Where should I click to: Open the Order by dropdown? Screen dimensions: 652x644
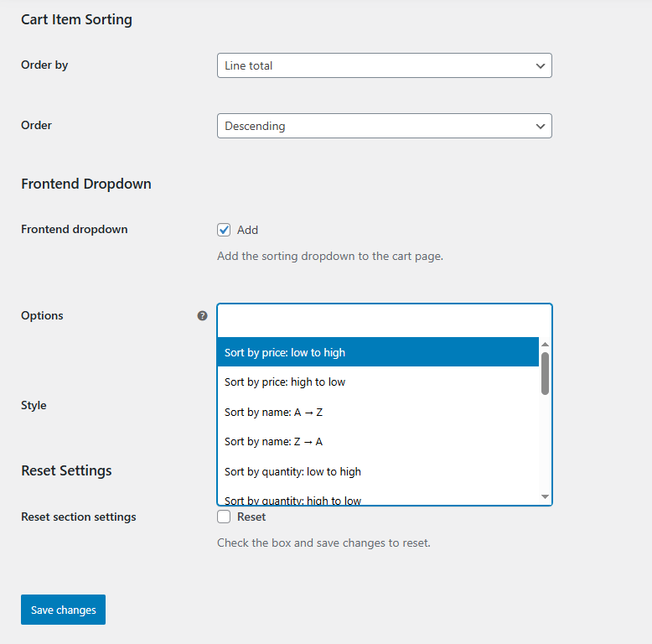pos(384,65)
